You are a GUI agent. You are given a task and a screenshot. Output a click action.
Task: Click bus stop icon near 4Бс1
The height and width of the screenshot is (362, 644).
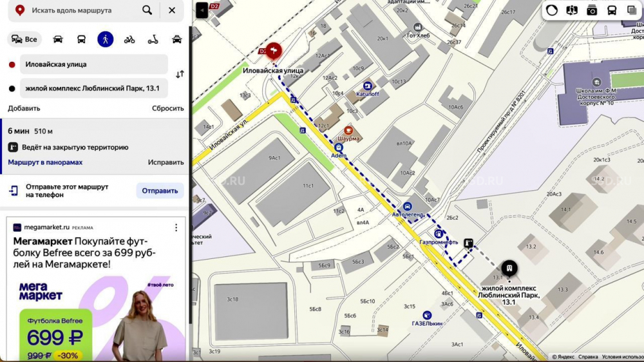click(479, 315)
